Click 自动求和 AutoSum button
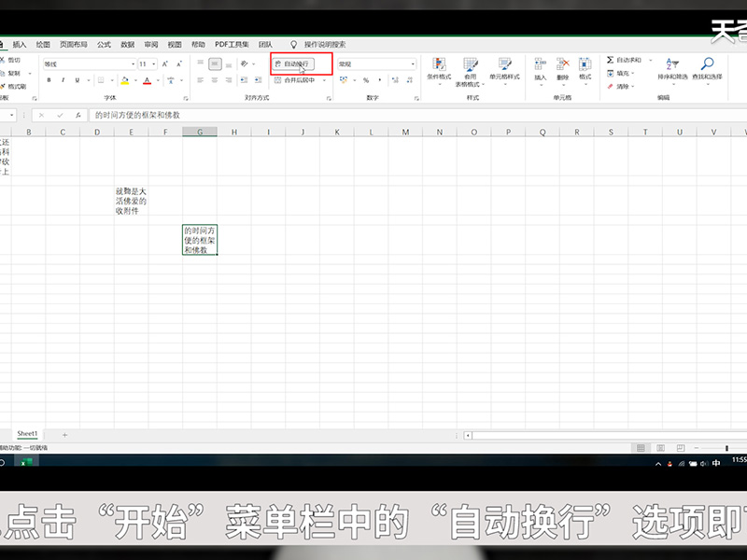The image size is (747, 560). tap(624, 60)
